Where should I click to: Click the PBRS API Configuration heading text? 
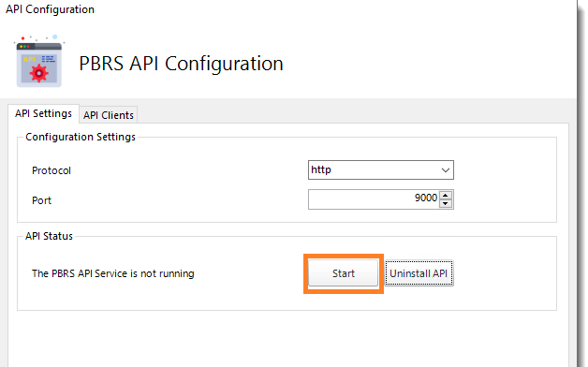(181, 64)
